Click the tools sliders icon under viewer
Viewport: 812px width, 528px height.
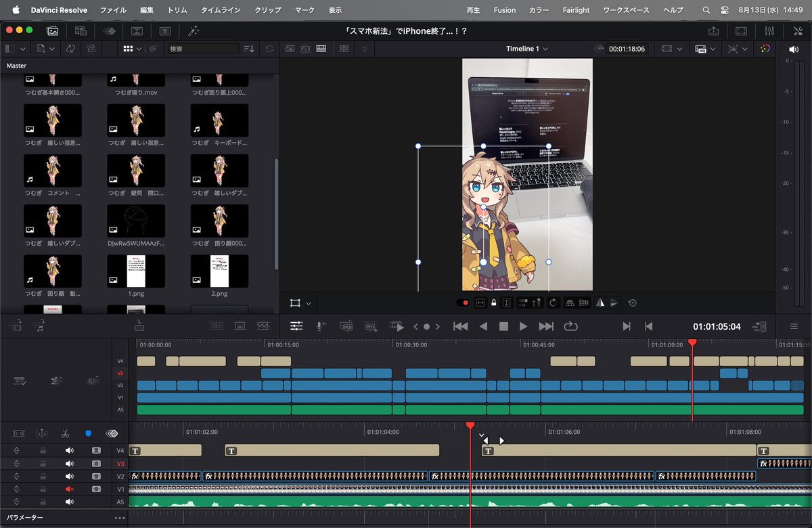click(x=296, y=326)
